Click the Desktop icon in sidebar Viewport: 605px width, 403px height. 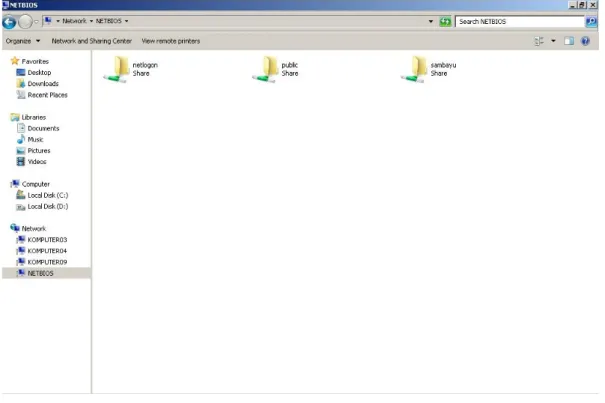coord(21,72)
